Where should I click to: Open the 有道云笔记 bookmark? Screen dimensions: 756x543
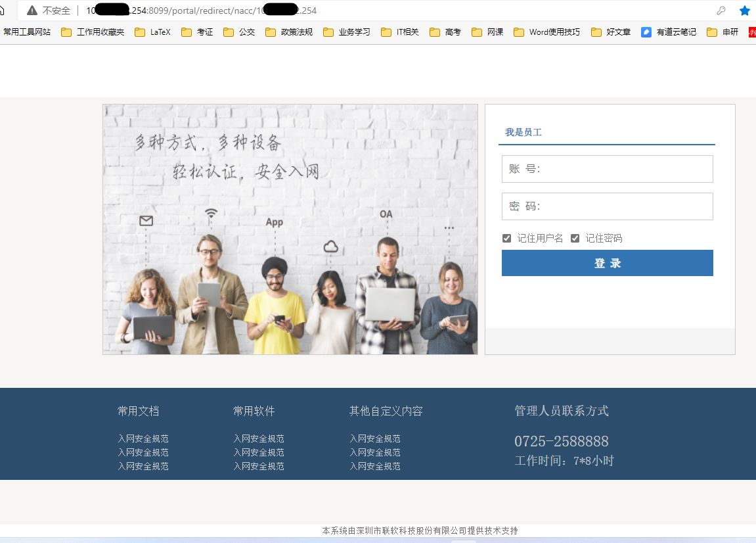click(x=668, y=32)
